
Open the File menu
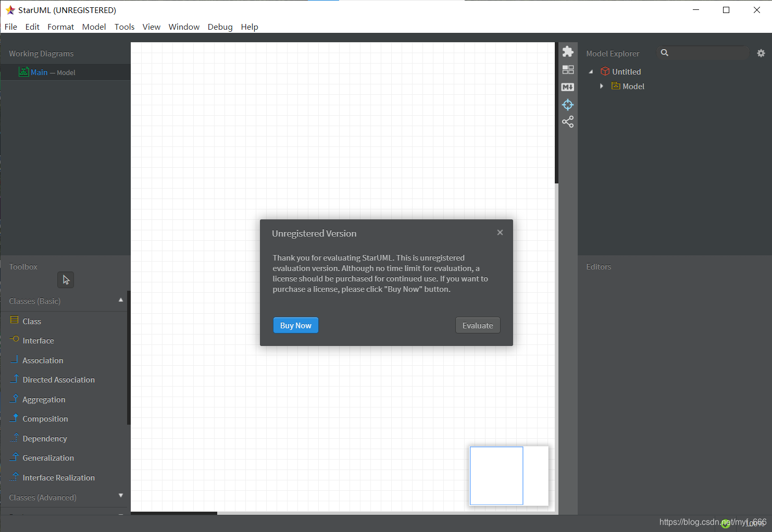click(x=11, y=27)
